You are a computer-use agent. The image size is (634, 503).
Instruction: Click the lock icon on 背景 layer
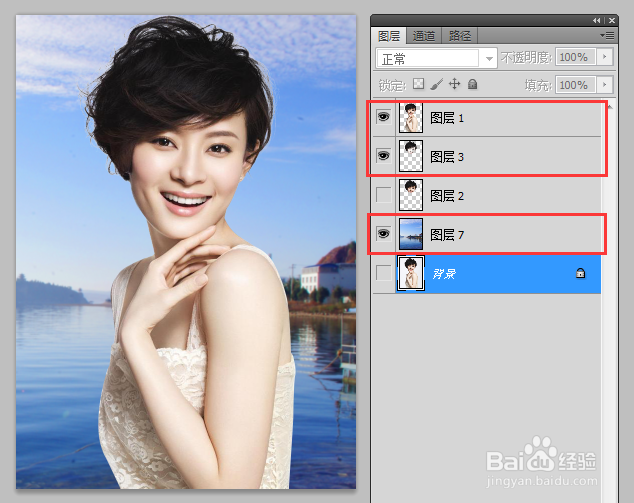pyautogui.click(x=580, y=273)
